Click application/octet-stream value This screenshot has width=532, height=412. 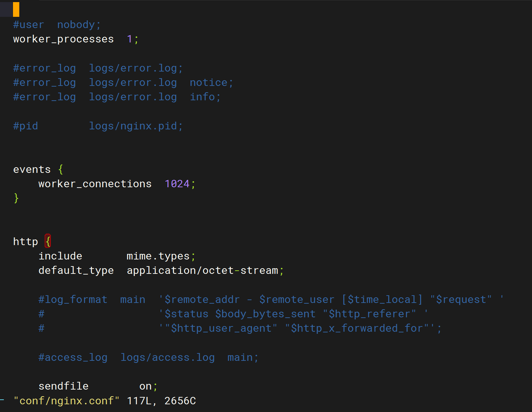202,270
